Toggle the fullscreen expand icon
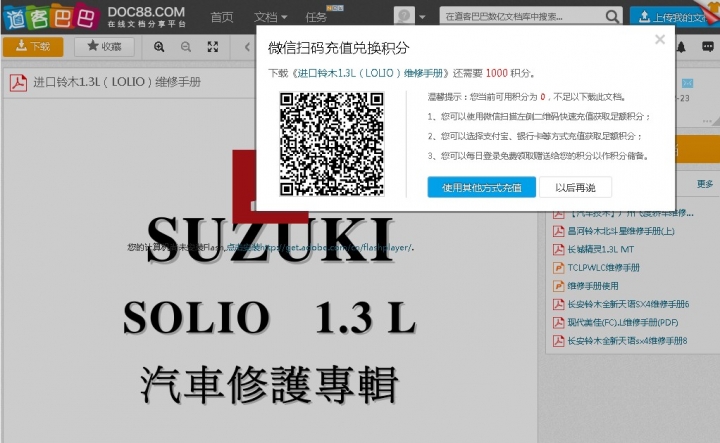This screenshot has width=720, height=443. coord(213,46)
